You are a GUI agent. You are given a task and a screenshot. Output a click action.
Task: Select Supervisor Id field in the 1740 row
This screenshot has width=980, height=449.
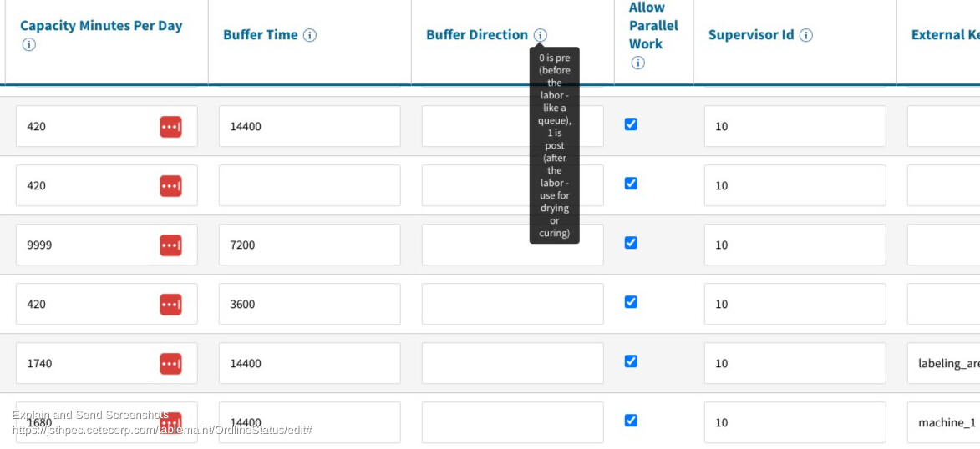coord(795,363)
